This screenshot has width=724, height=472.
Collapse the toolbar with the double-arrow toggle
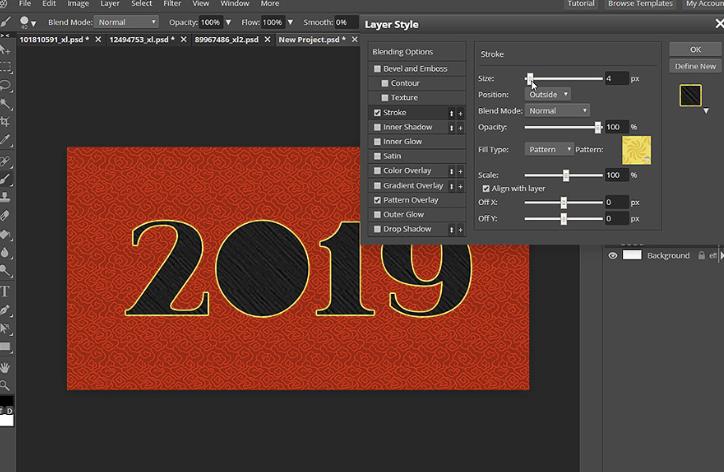(x=4, y=35)
